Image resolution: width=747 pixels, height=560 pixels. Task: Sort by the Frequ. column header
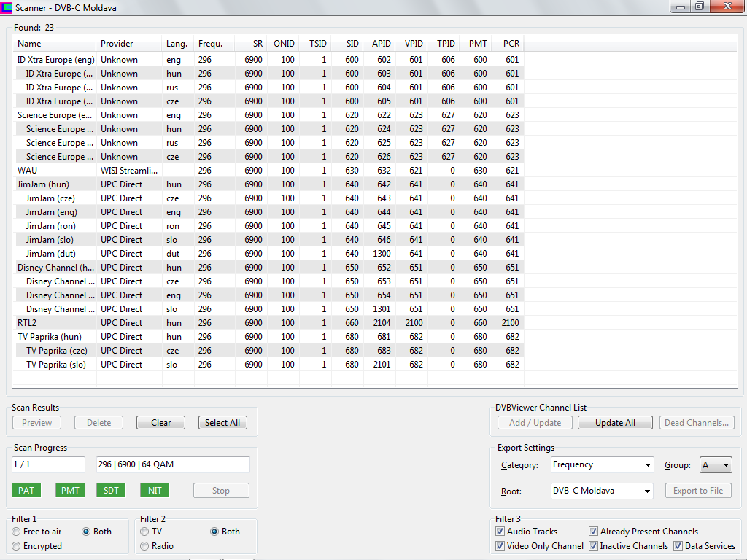pyautogui.click(x=214, y=43)
